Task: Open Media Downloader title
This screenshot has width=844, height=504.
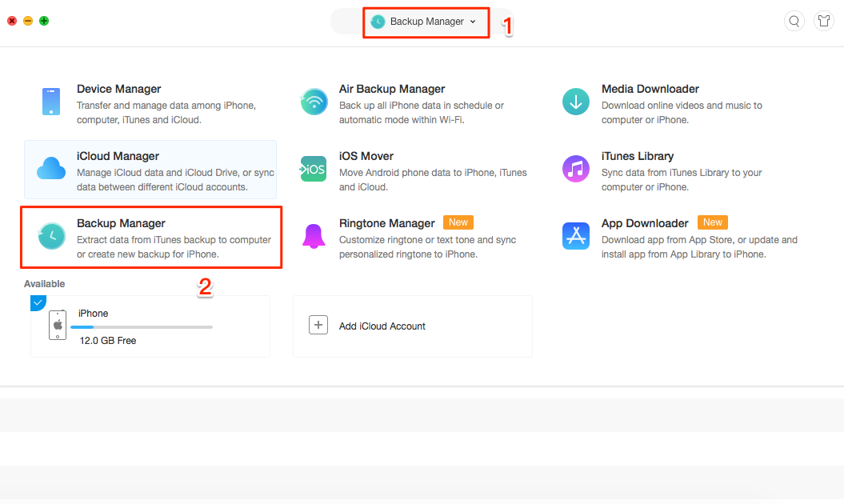Action: pos(650,89)
